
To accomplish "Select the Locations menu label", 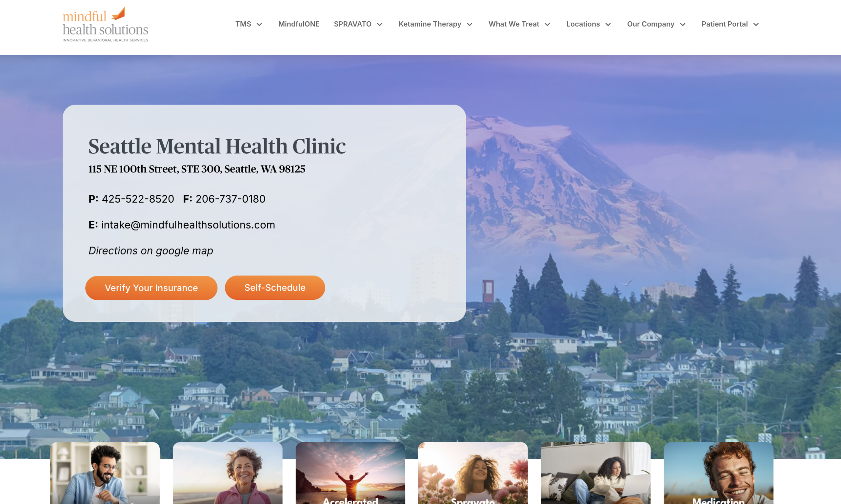I will pyautogui.click(x=583, y=24).
